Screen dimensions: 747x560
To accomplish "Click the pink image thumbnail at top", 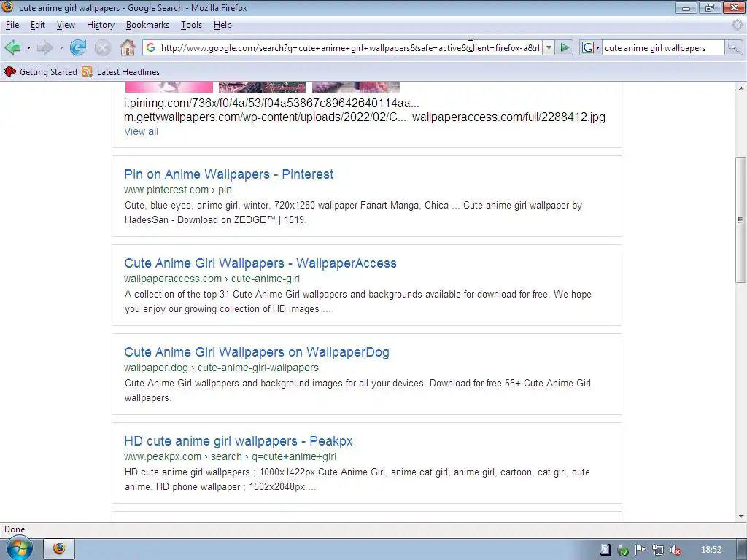I will click(x=169, y=87).
